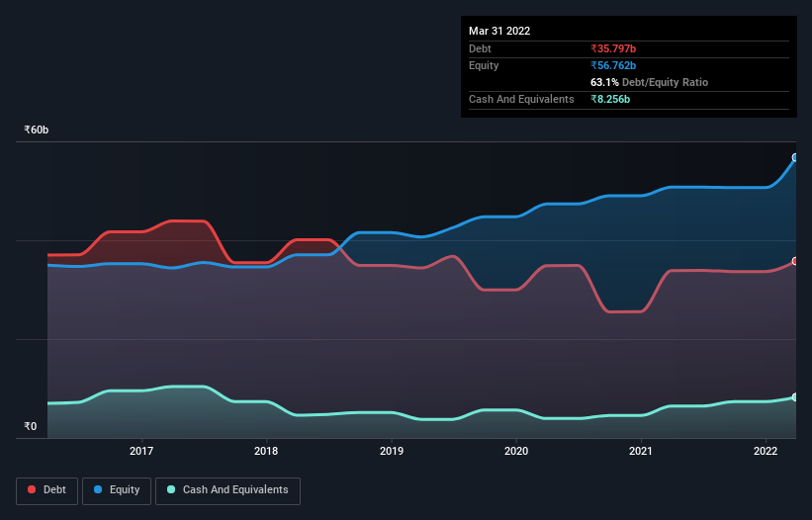This screenshot has width=812, height=520.
Task: Click the Equity label in tooltip
Action: click(x=484, y=65)
